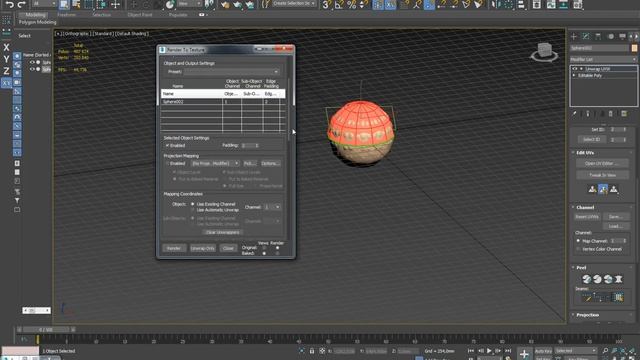640x360 pixels.
Task: Open the No Projection Modifier dropdown
Action: 216,163
